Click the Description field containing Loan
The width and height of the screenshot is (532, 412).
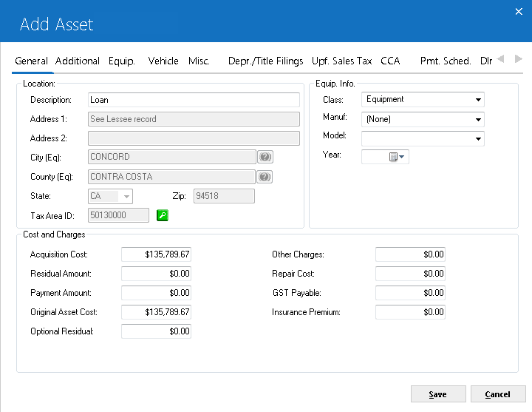(194, 100)
